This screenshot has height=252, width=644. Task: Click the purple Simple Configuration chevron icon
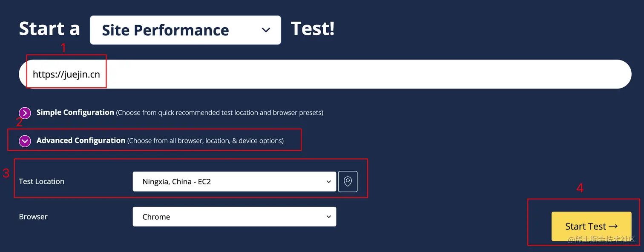coord(25,113)
